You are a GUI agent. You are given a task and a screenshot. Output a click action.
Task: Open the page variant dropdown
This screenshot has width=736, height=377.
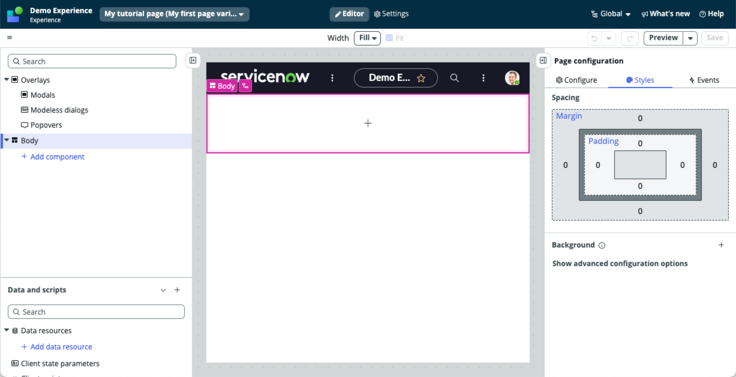pyautogui.click(x=174, y=14)
